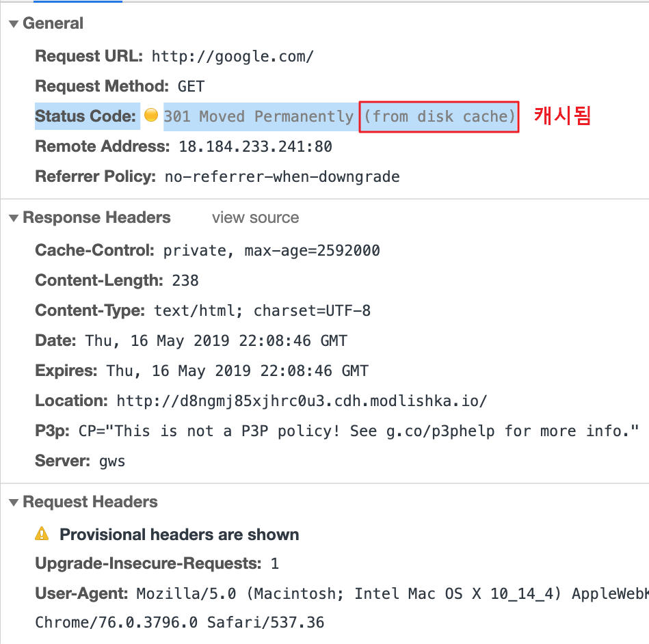Click the Cache-Control header name
Screen dimensions: 649x644
[95, 250]
